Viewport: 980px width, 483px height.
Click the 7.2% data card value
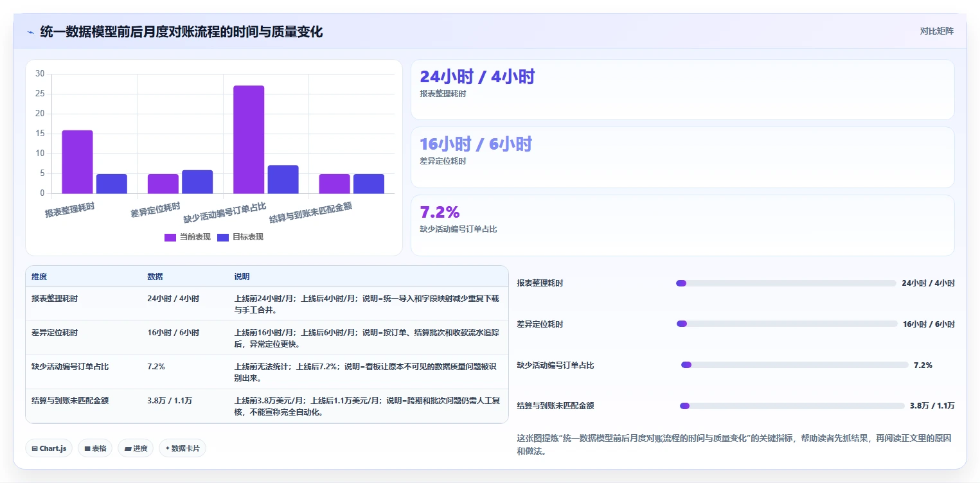(440, 212)
